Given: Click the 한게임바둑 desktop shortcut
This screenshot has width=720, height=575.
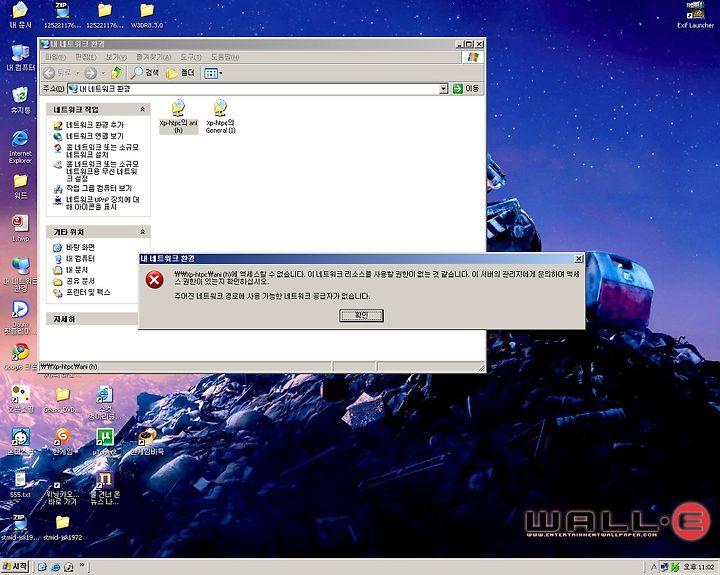Looking at the screenshot, I should [x=147, y=441].
